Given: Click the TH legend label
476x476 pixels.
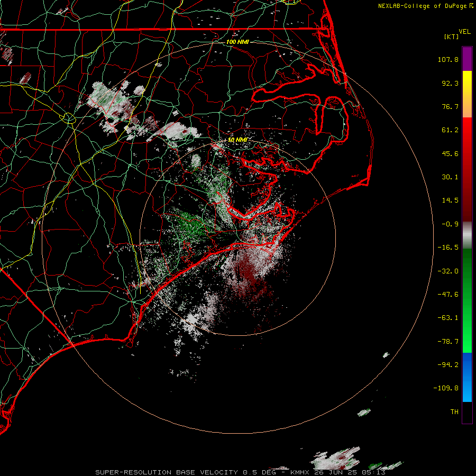Looking at the screenshot, I should pos(454,412).
